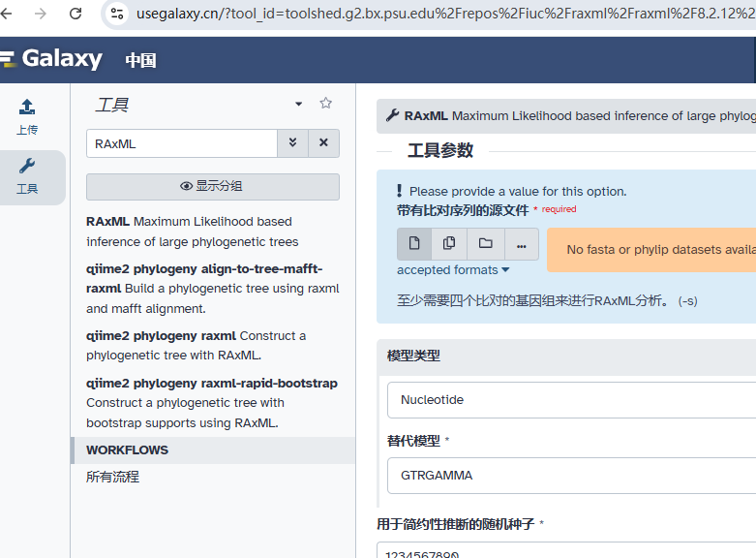Image resolution: width=756 pixels, height=558 pixels.
Task: Select dataset collection folder icon
Action: point(486,244)
